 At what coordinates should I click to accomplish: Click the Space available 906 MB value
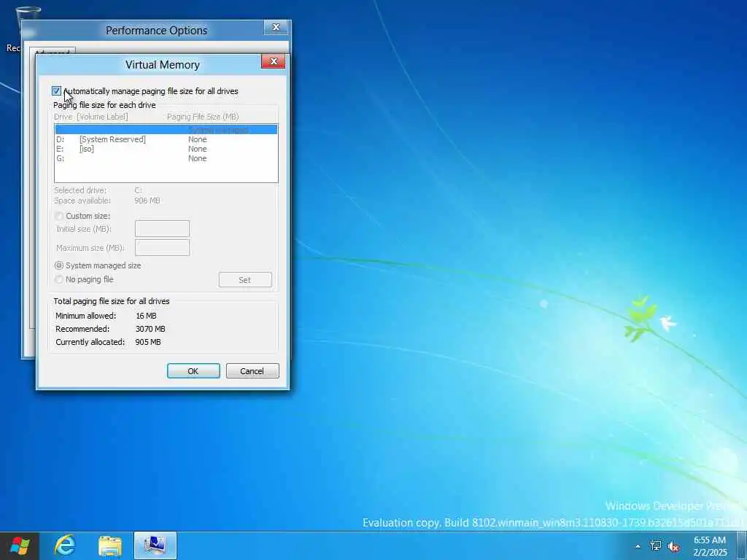pyautogui.click(x=147, y=201)
